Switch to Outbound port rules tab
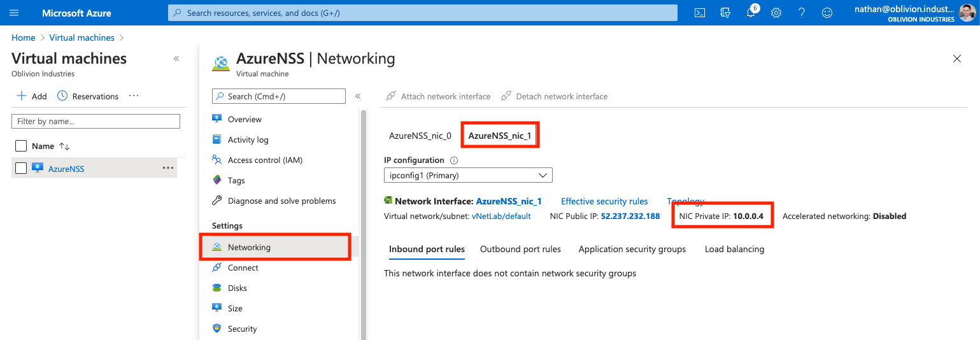This screenshot has height=340, width=980. [x=520, y=249]
